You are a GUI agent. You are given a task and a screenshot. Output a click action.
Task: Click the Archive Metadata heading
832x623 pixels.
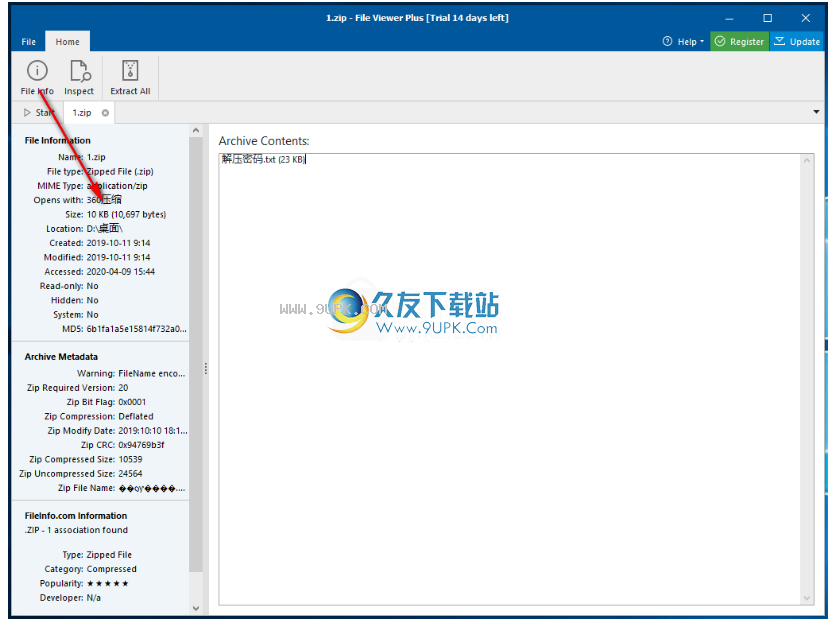point(61,357)
